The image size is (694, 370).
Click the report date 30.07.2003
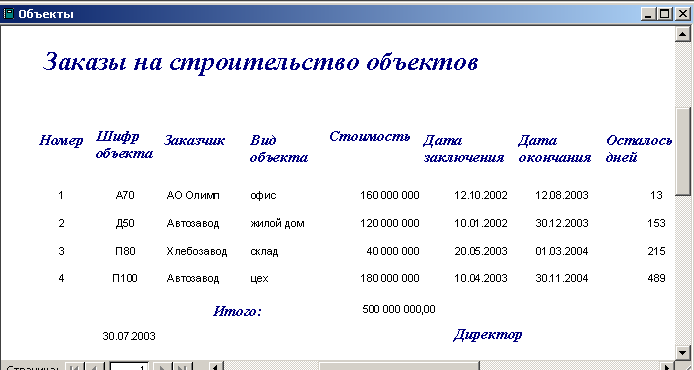pos(129,336)
